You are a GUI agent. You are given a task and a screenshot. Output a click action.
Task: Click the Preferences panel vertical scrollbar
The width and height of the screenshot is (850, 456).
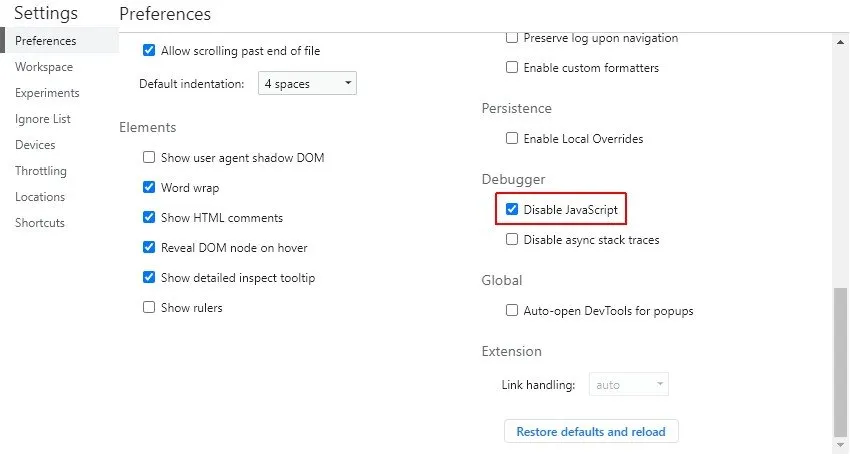[x=839, y=360]
